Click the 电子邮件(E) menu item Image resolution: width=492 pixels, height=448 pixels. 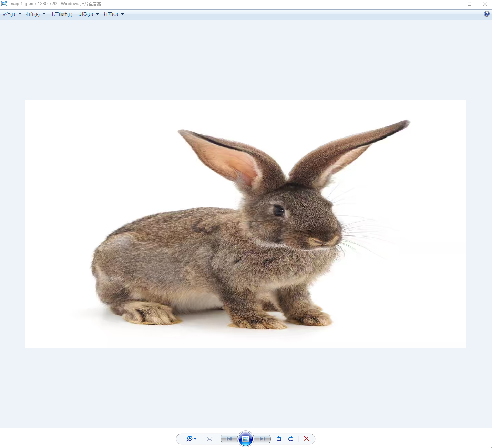pos(61,14)
